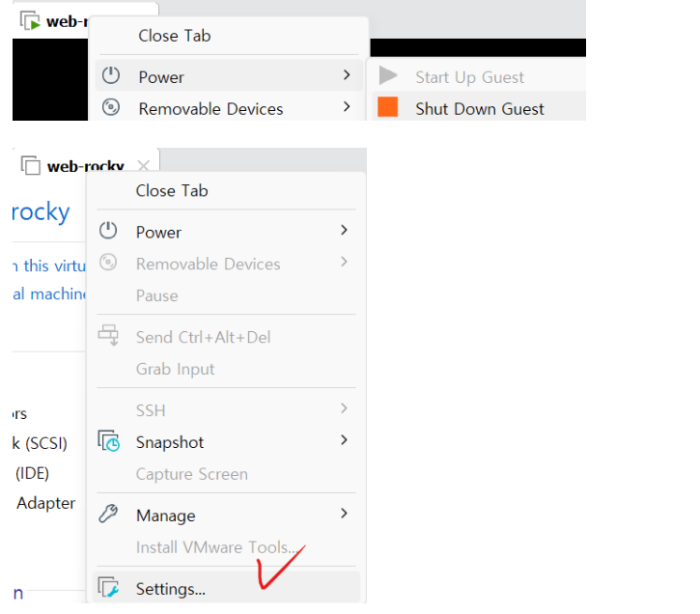Click Send Ctrl+Alt+Del menu entry
Image resolution: width=700 pixels, height=614 pixels.
point(225,337)
